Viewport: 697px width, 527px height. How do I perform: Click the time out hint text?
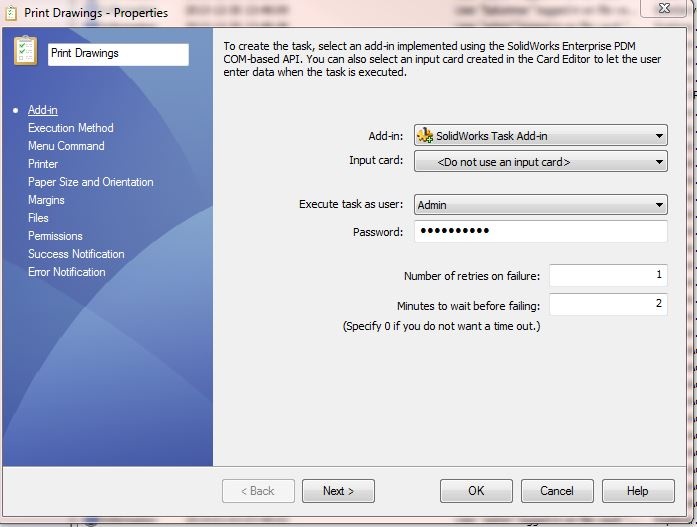[441, 326]
